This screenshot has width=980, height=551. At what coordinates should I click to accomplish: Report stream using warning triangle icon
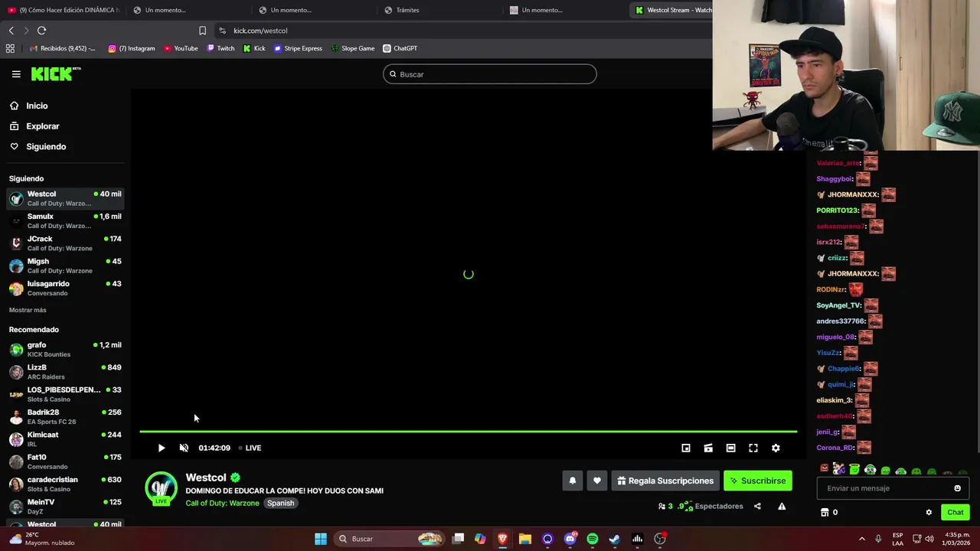(782, 506)
